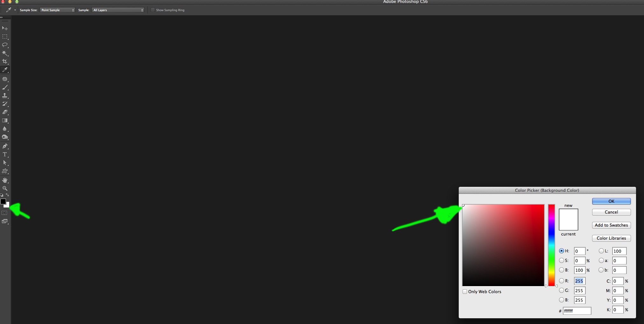Activate the Magic Wand tool
The height and width of the screenshot is (324, 644).
click(5, 53)
